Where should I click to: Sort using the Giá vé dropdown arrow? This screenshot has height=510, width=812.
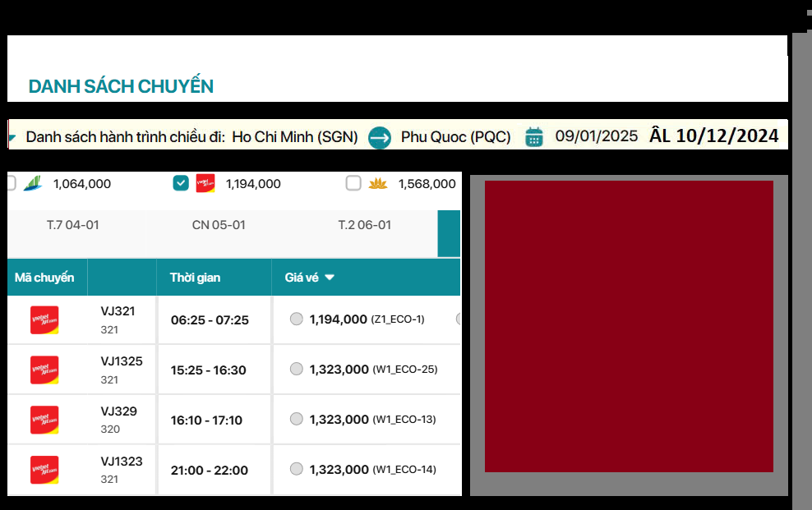click(x=330, y=278)
